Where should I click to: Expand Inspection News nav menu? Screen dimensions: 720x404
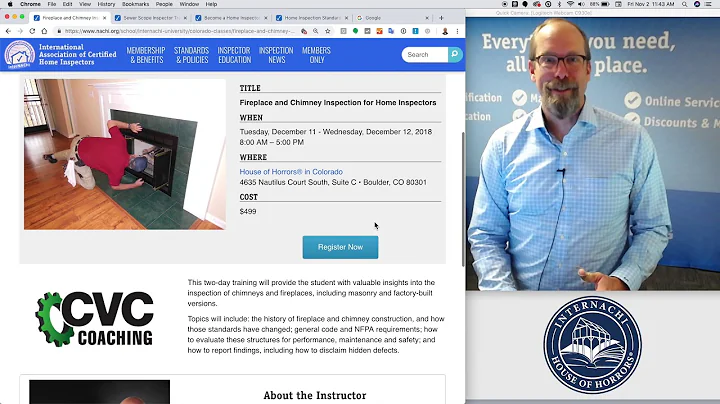[276, 55]
